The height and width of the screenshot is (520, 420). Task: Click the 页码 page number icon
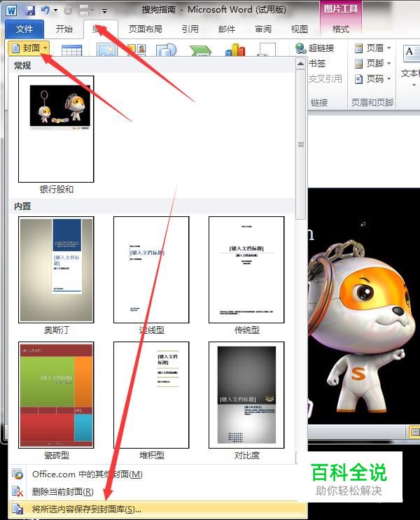click(x=358, y=79)
